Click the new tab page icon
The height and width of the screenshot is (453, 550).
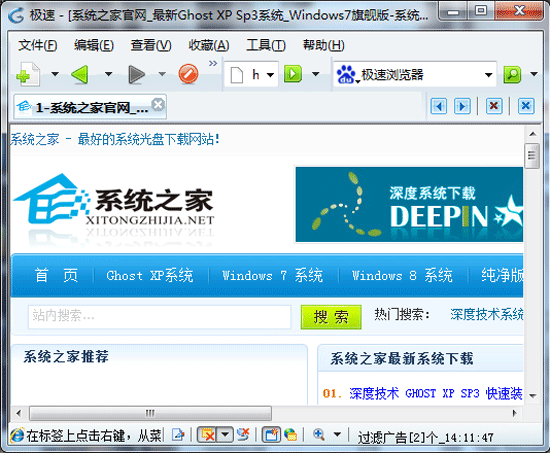28,74
